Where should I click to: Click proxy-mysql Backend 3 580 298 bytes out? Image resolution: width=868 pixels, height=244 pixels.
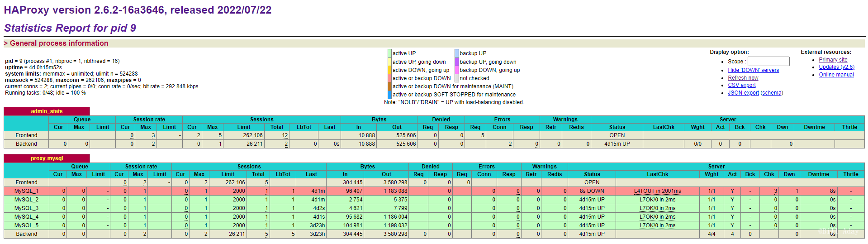point(395,234)
